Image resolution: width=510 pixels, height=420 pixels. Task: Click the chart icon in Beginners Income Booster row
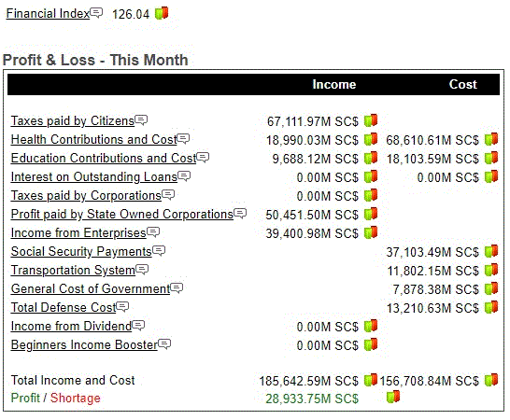(371, 344)
